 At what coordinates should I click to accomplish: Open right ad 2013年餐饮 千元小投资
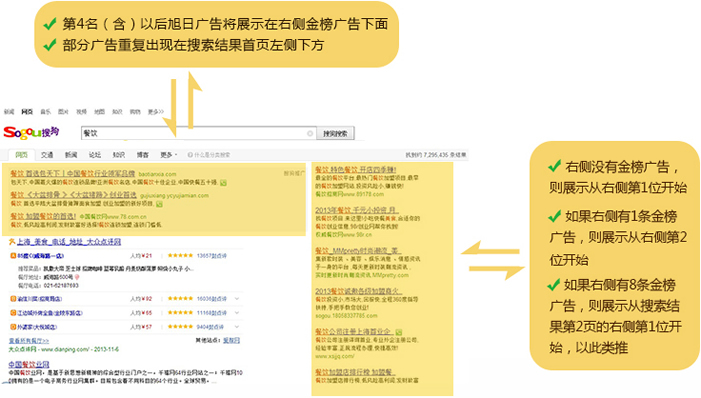tap(356, 210)
